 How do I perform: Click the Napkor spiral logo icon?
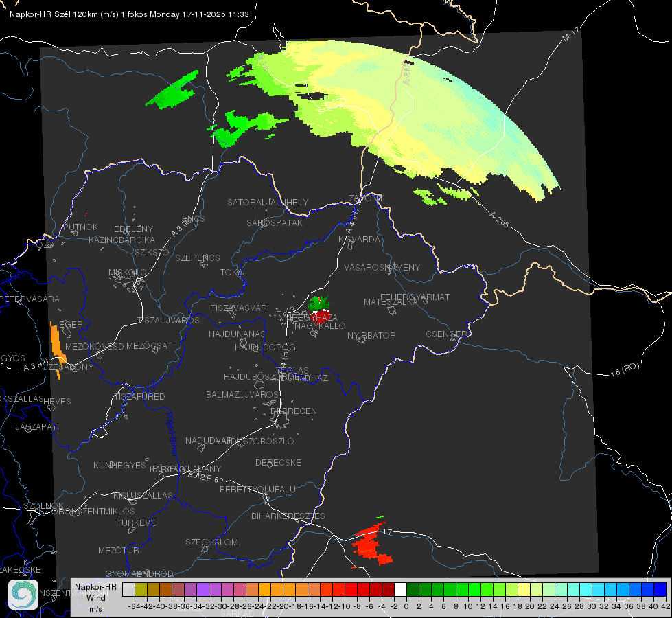coord(23,595)
